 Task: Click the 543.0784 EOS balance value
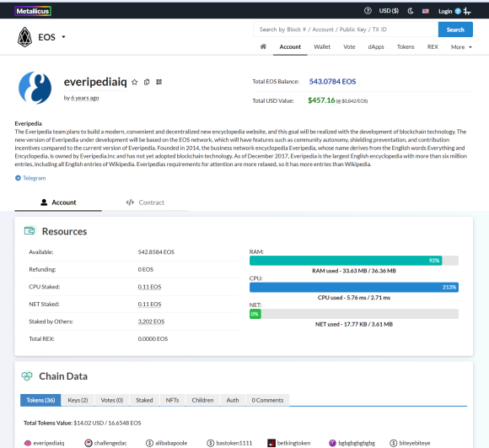332,82
